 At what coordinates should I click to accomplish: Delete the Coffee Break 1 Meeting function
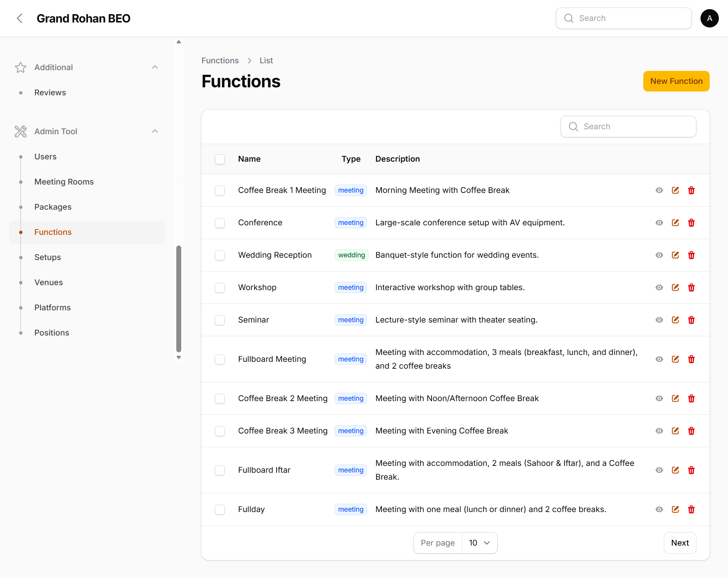click(x=691, y=190)
